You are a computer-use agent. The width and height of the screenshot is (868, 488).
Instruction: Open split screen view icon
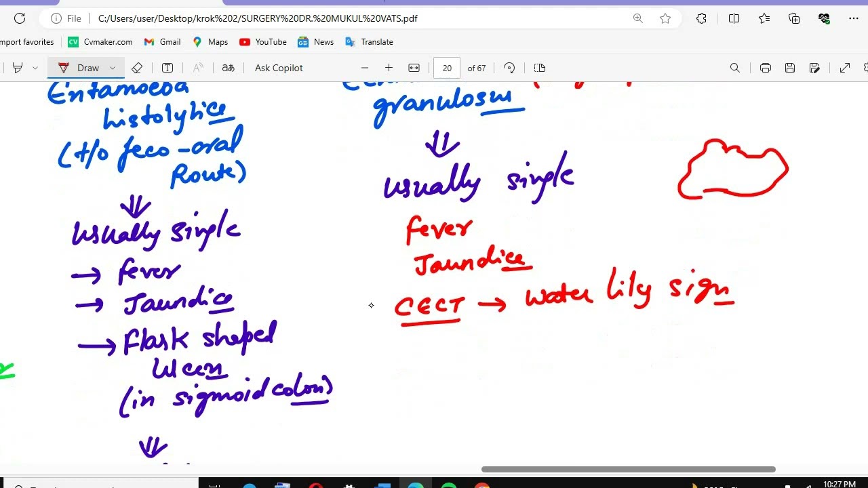coord(734,18)
